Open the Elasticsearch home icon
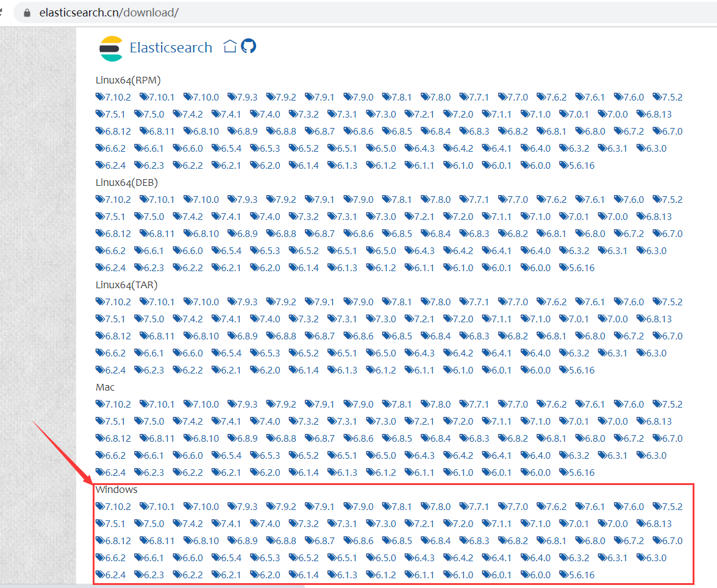 point(230,46)
